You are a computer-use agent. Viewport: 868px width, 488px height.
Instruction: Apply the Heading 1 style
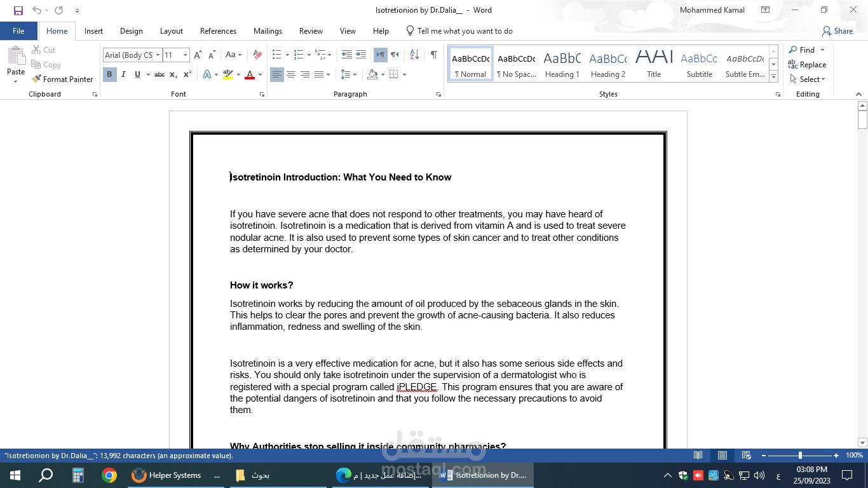coord(562,64)
